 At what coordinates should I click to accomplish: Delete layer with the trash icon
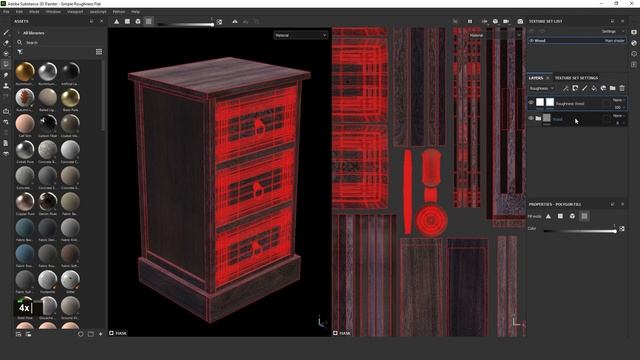622,88
